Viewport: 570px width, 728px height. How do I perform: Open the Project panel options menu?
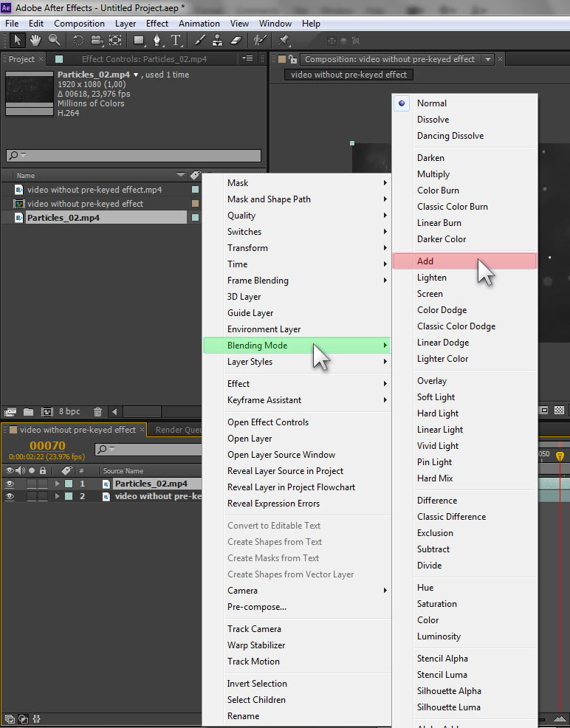pyautogui.click(x=248, y=58)
